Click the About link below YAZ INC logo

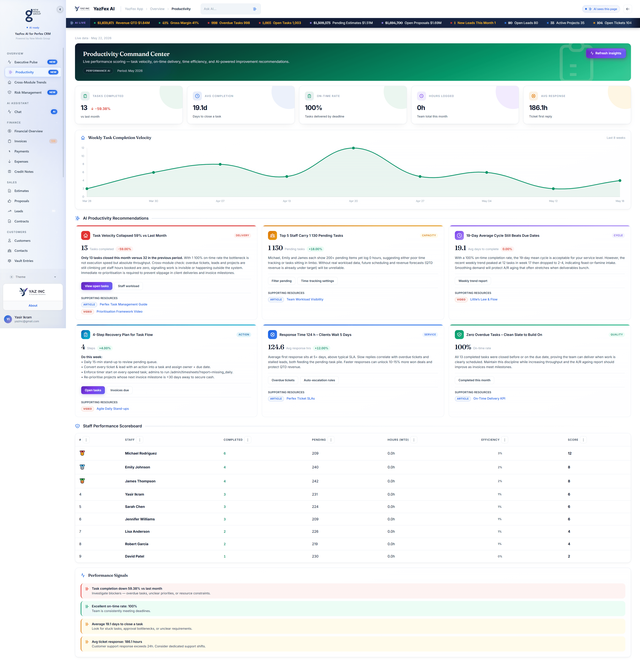tap(33, 306)
